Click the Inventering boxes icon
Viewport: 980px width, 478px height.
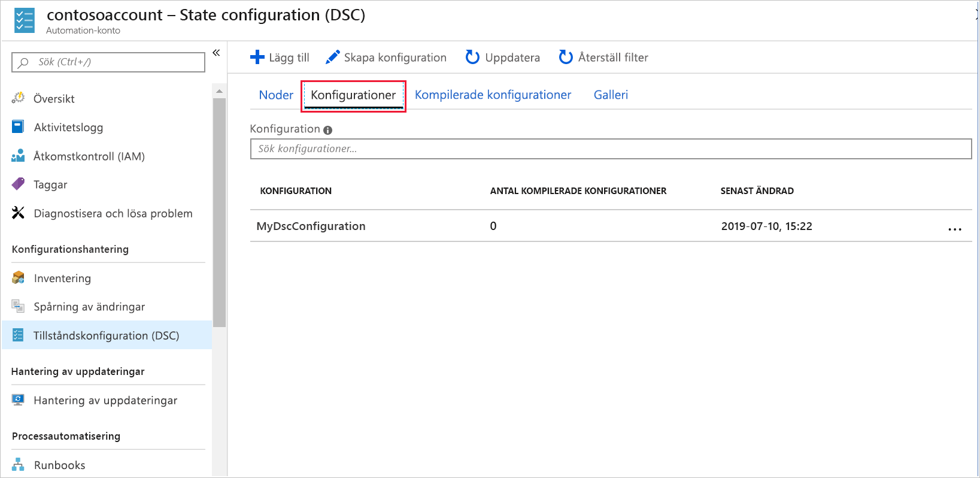[x=19, y=278]
